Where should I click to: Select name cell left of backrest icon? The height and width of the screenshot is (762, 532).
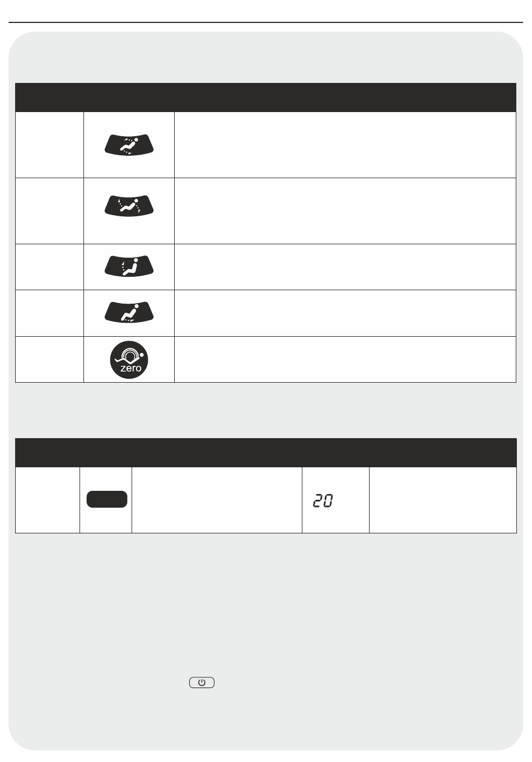pyautogui.click(x=49, y=267)
